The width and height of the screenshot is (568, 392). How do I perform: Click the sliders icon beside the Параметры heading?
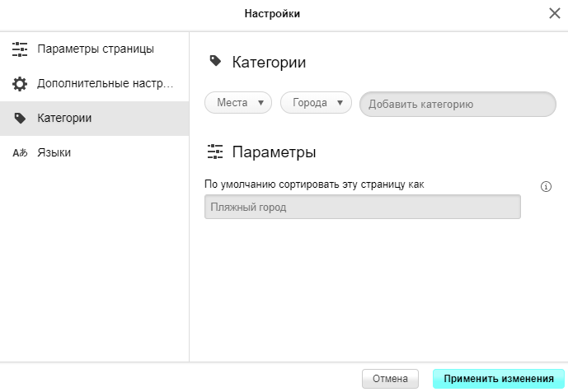(x=215, y=152)
